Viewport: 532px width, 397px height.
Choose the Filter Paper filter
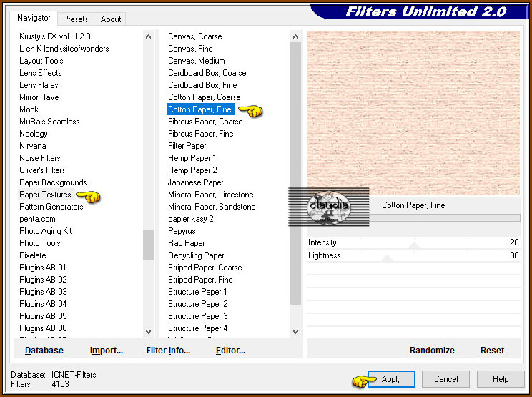[x=187, y=146]
